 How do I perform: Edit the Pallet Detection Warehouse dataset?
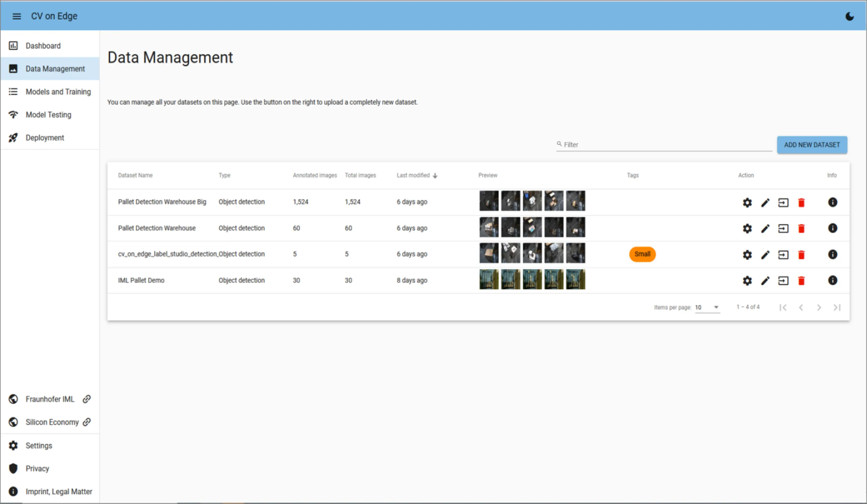click(x=765, y=228)
